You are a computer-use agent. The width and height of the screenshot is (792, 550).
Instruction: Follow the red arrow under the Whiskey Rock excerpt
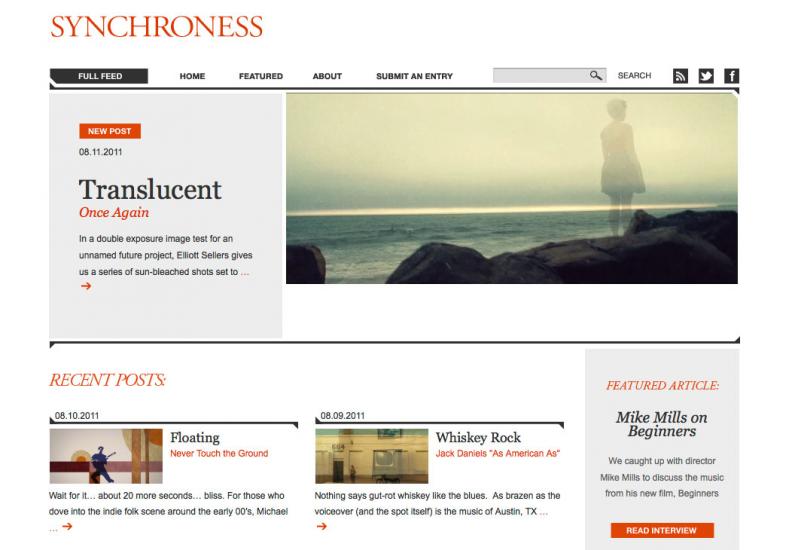[x=321, y=526]
